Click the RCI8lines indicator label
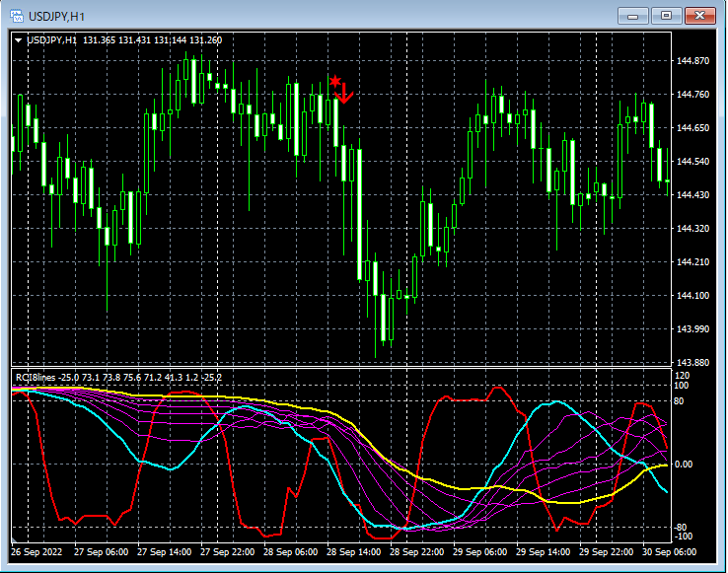Viewport: 728px width, 573px height. pyautogui.click(x=36, y=378)
